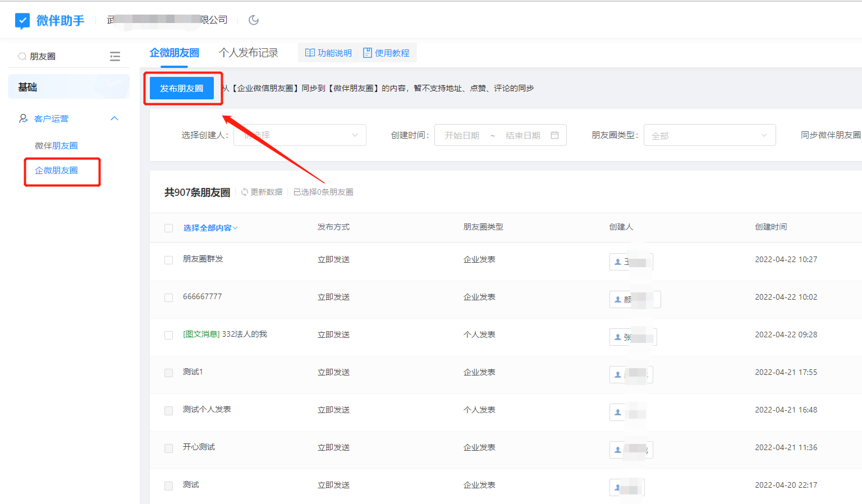This screenshot has height=504, width=862.
Task: Check the 332法人的我 row checkbox
Action: pos(168,335)
